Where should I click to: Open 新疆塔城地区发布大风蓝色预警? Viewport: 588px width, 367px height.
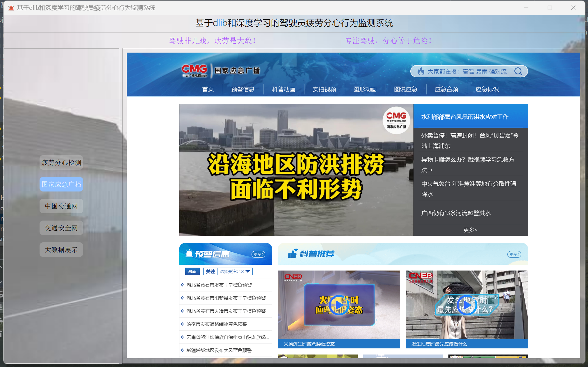coord(219,350)
